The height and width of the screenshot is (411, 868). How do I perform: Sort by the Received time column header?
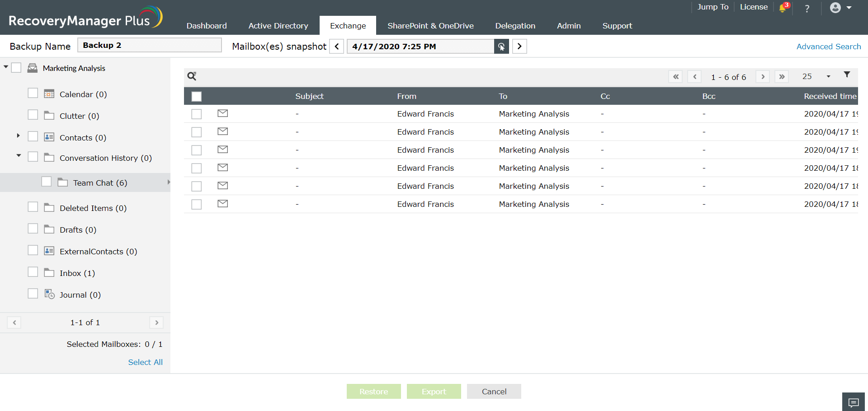pyautogui.click(x=830, y=96)
